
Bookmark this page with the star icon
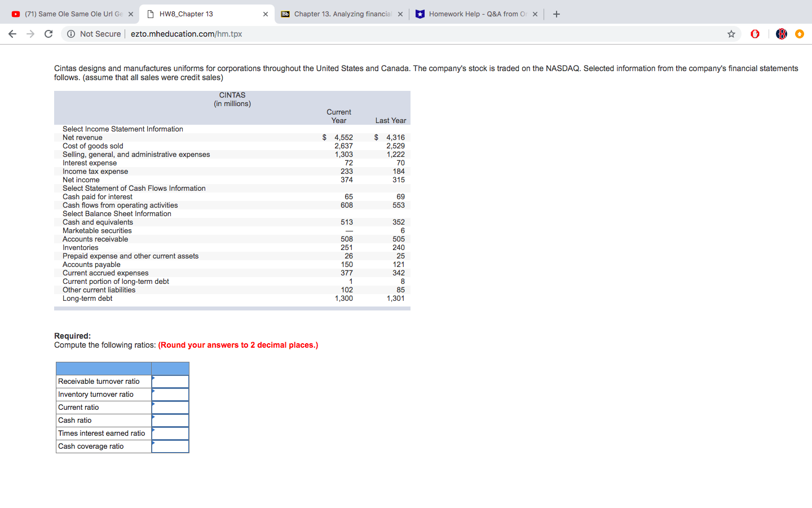pos(731,34)
